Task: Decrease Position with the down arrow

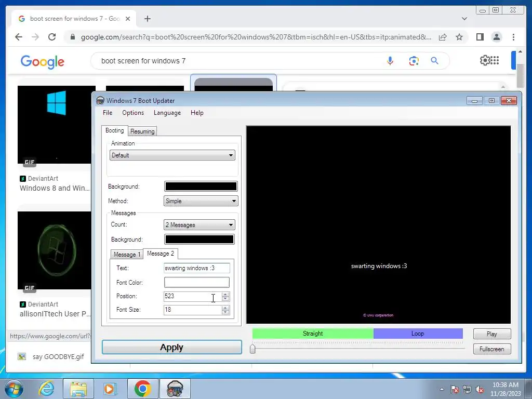Action: click(x=225, y=299)
